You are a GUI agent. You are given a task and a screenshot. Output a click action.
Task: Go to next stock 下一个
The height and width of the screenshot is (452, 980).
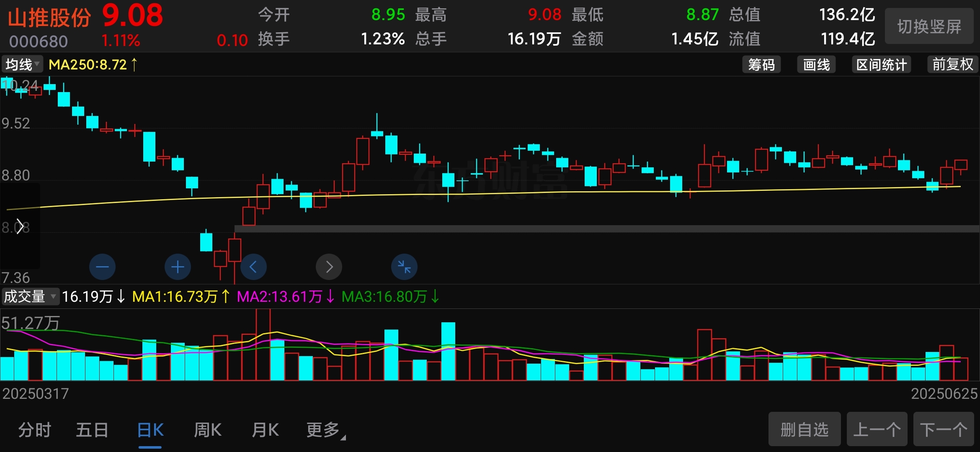tap(944, 429)
